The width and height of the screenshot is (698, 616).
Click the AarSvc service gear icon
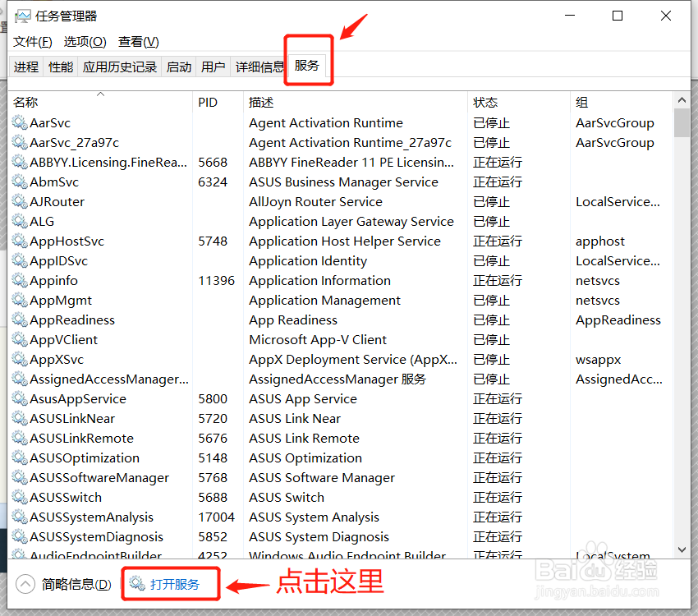point(18,122)
